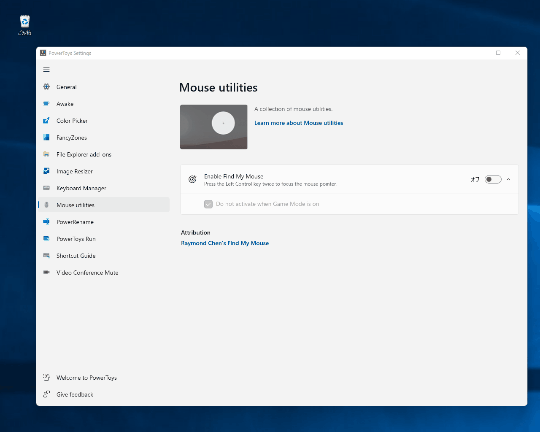
Task: Navigate to FancyZones page
Action: click(x=104, y=137)
